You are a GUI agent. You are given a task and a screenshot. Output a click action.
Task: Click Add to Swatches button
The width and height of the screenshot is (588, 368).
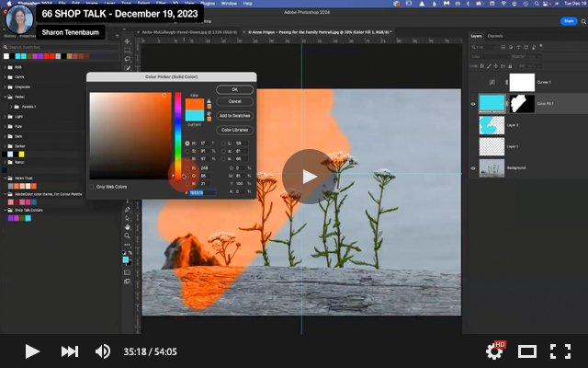pos(235,116)
